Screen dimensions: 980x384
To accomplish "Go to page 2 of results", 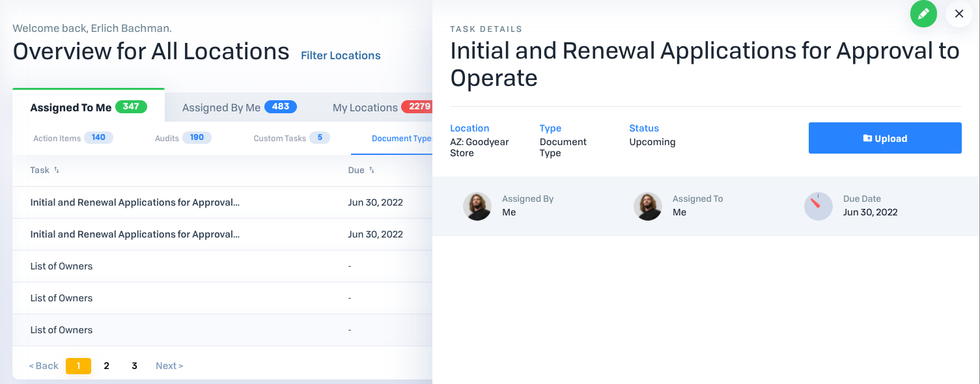I will (106, 366).
